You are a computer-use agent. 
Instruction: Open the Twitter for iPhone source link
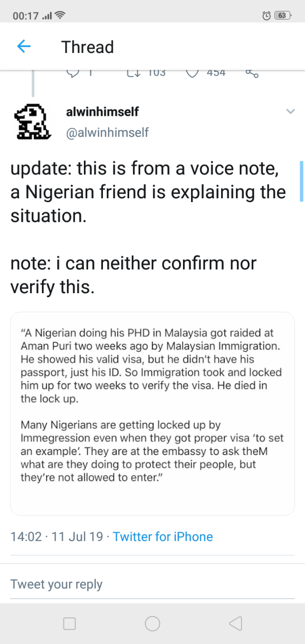point(163,537)
